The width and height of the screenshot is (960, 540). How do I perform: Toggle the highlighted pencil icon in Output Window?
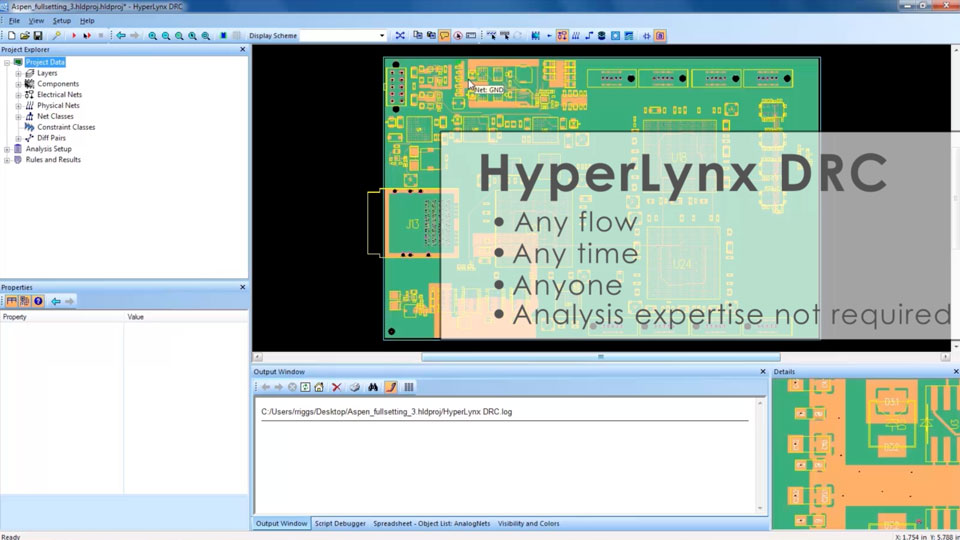tap(391, 387)
